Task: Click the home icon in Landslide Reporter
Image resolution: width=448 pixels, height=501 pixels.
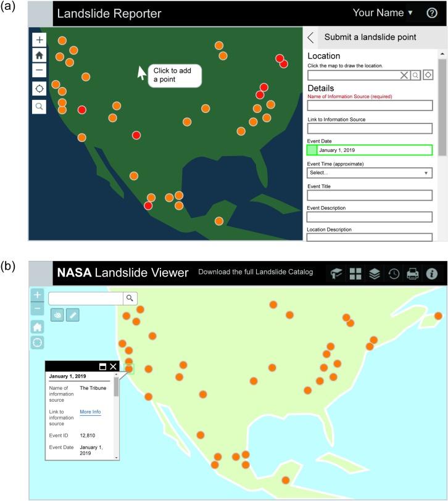Action: [39, 56]
